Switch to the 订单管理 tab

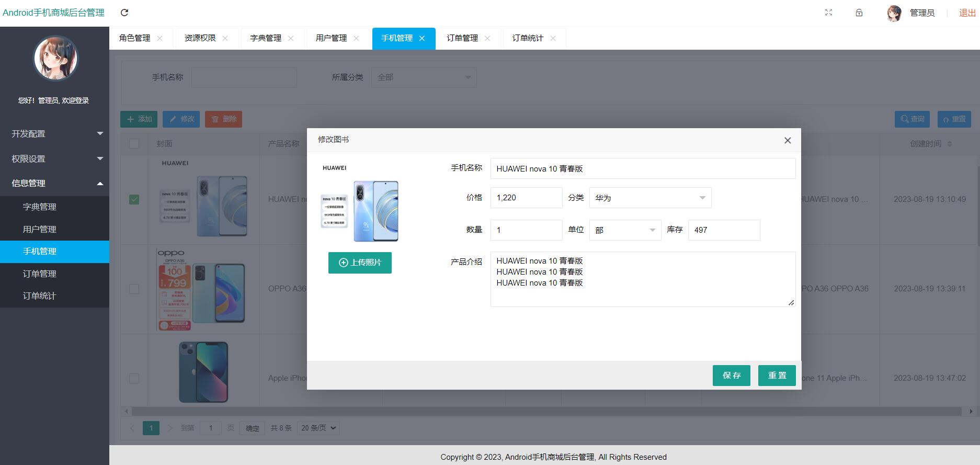click(x=462, y=38)
